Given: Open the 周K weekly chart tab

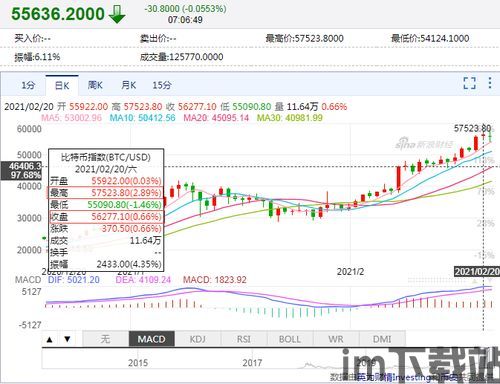Looking at the screenshot, I should 95,85.
